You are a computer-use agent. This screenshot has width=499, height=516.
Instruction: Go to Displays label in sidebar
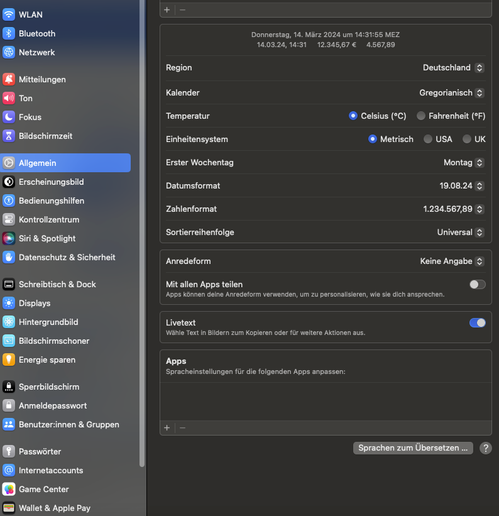coord(35,303)
